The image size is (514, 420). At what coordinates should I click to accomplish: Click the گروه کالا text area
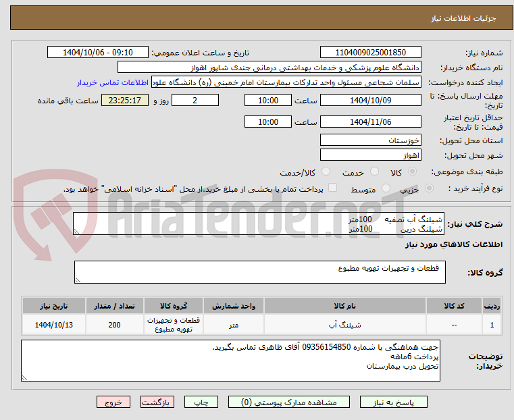click(259, 272)
